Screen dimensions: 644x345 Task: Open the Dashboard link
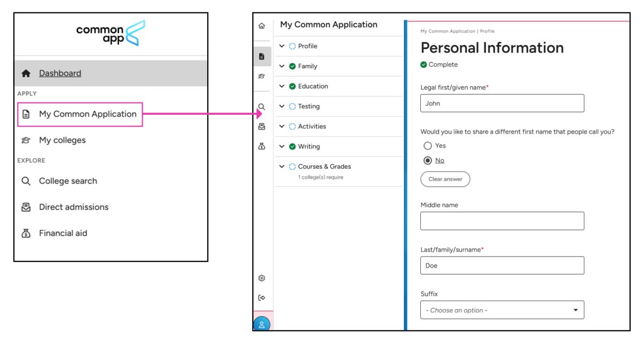coord(60,73)
